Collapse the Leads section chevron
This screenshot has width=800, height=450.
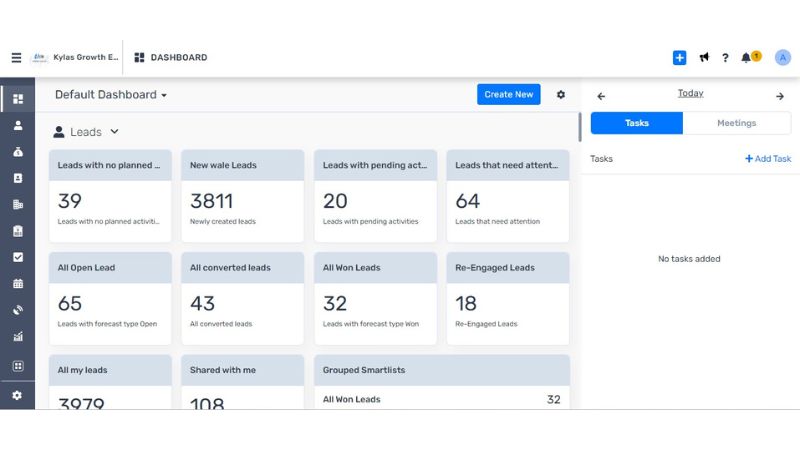pos(114,132)
